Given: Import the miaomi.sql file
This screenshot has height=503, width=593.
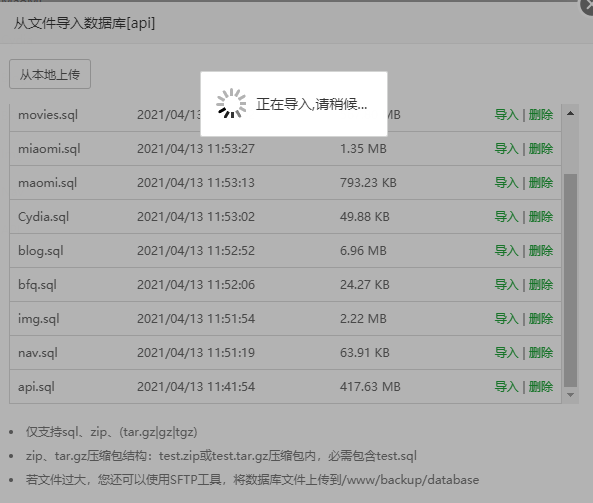Looking at the screenshot, I should pyautogui.click(x=506, y=149).
